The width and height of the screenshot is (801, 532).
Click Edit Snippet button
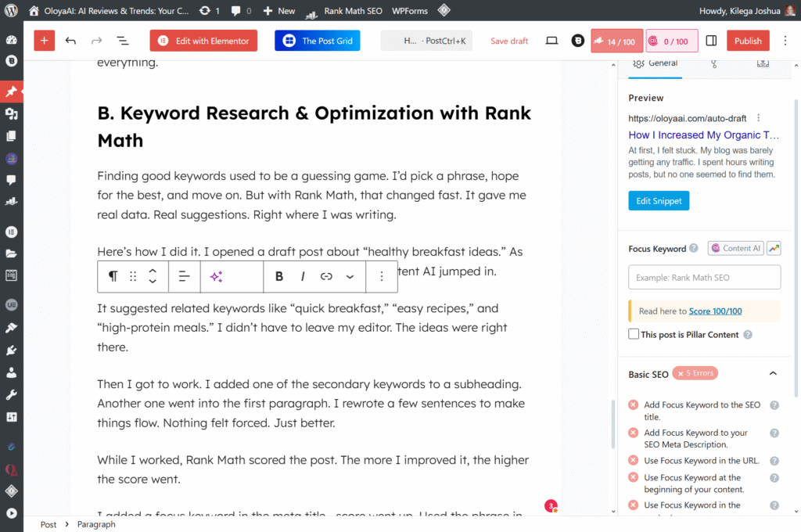point(659,201)
